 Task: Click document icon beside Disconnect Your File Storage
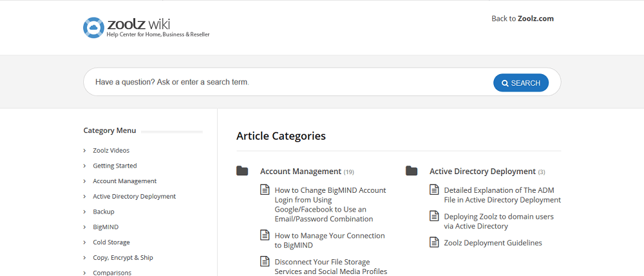265,262
